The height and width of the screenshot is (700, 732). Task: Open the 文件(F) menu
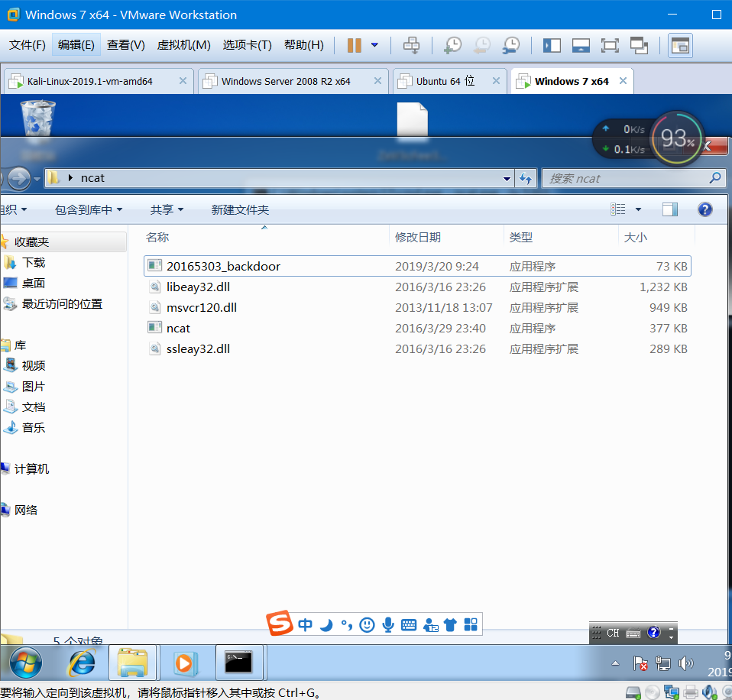[x=27, y=45]
